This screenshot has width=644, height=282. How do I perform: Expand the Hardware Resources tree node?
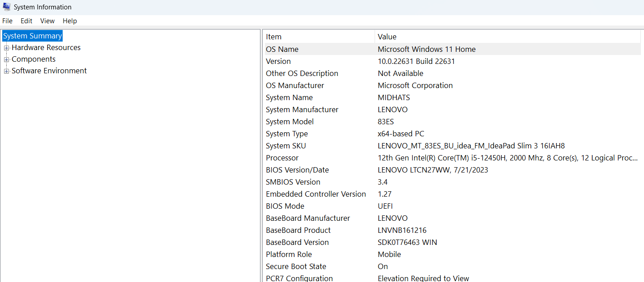point(7,47)
